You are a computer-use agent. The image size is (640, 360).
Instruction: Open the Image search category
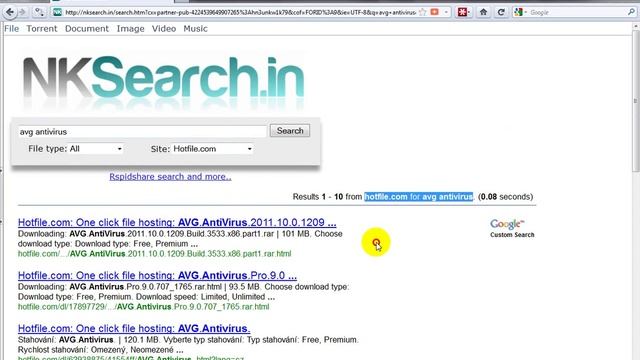pyautogui.click(x=130, y=29)
